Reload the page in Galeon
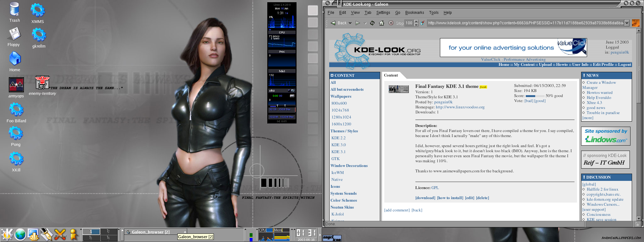Image resolution: width=644 pixels, height=242 pixels. [x=372, y=23]
